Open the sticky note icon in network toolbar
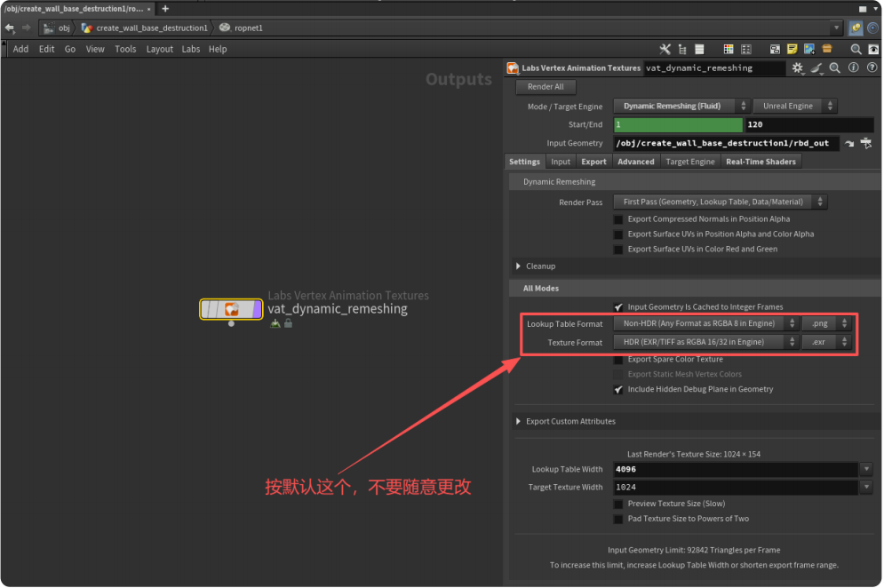884x588 pixels. click(792, 49)
